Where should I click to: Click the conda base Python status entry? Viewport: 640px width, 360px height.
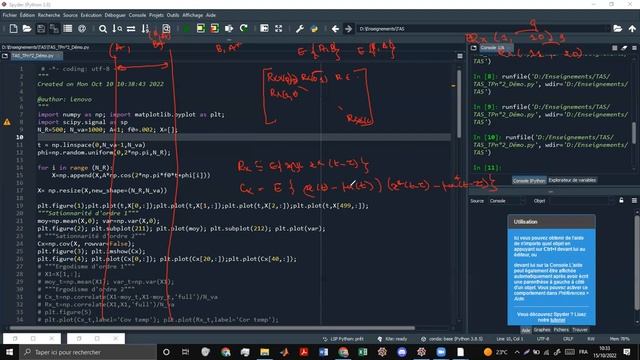[x=452, y=339]
